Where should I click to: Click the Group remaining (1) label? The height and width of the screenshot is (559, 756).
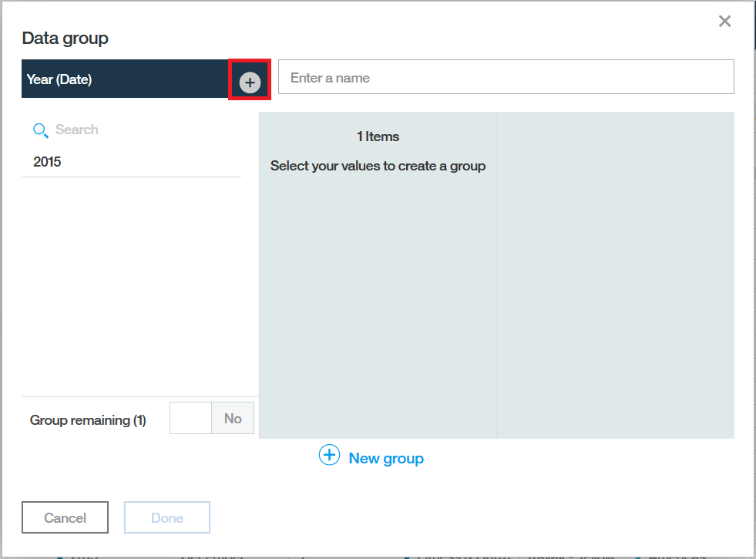click(88, 420)
